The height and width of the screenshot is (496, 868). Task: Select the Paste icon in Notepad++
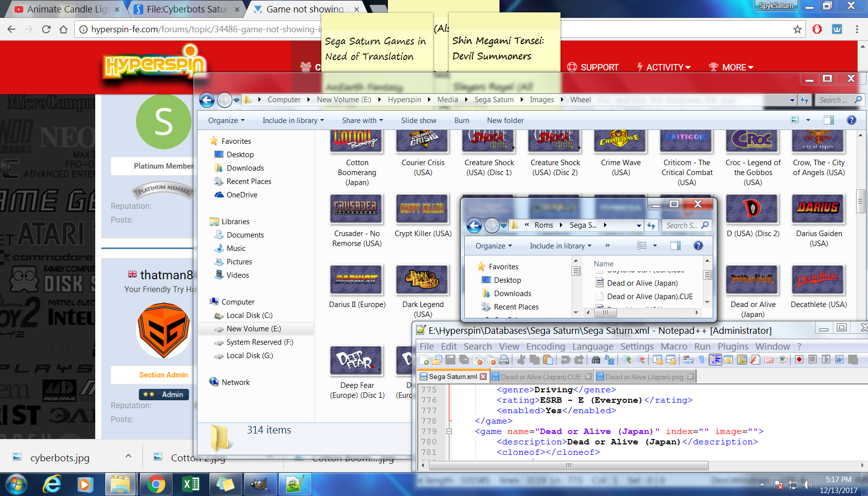(x=550, y=360)
